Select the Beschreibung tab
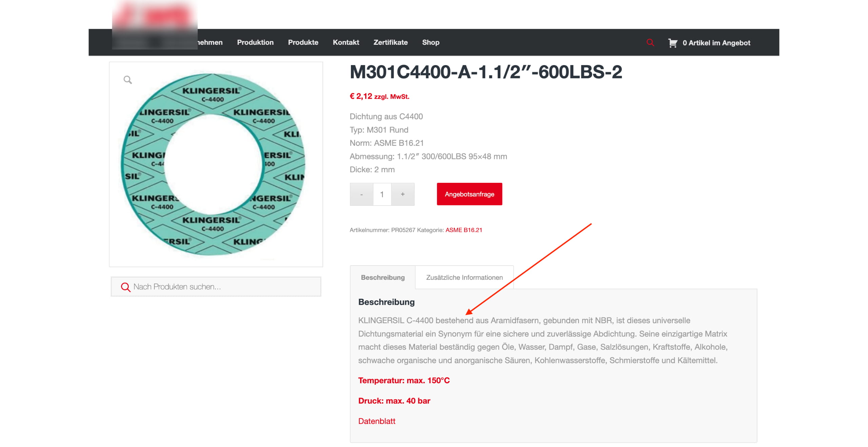The width and height of the screenshot is (868, 447). coord(382,277)
